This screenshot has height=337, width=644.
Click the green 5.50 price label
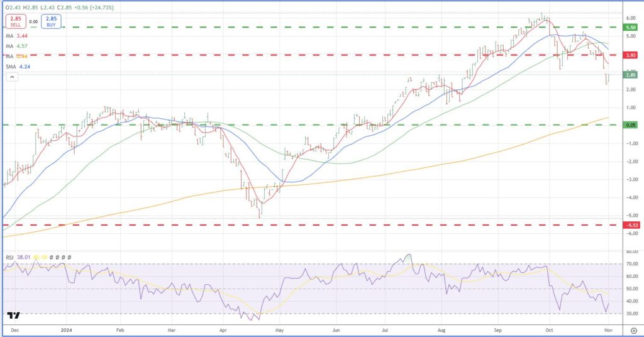coord(630,28)
